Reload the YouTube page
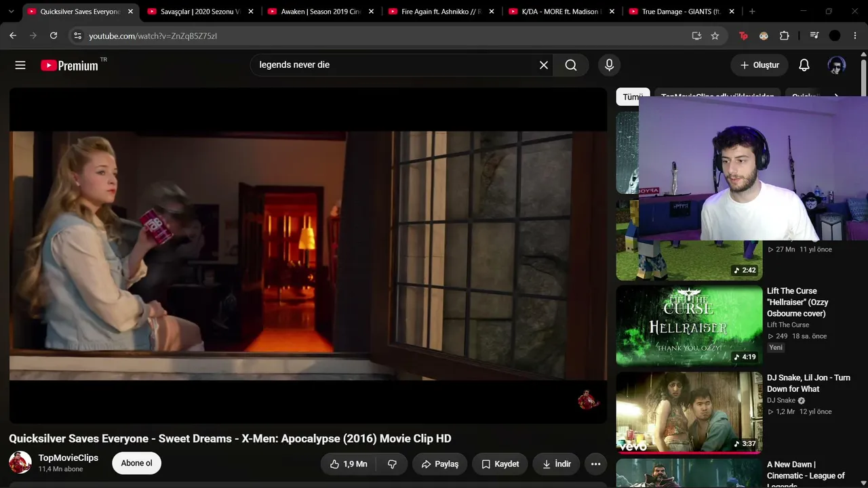Screen dimensions: 868x488 click(x=54, y=36)
